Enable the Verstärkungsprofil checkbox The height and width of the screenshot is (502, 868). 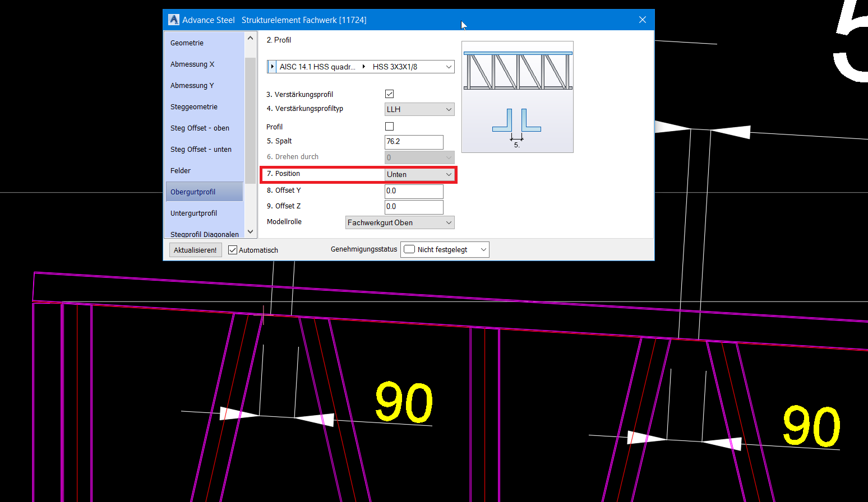[x=389, y=94]
